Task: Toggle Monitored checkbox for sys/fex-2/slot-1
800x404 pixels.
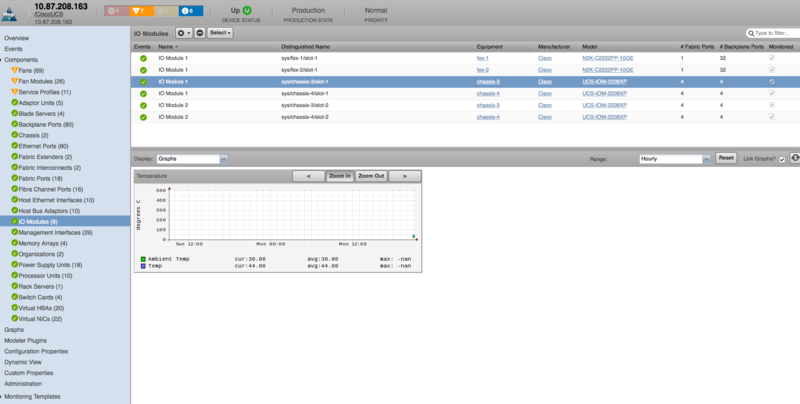Action: 771,70
